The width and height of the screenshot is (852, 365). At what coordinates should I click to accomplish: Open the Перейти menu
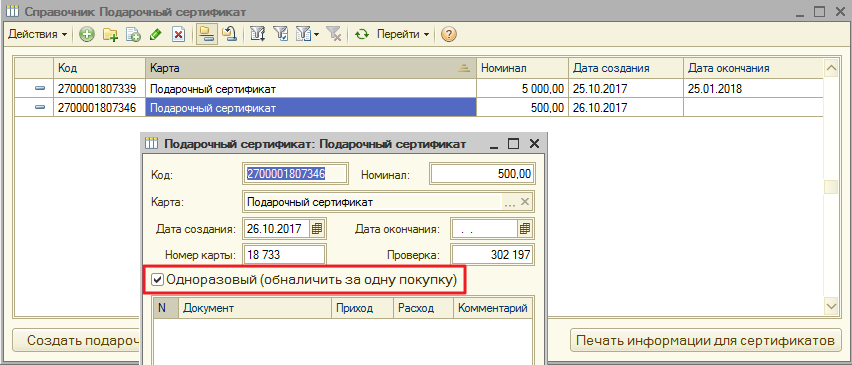[x=403, y=34]
